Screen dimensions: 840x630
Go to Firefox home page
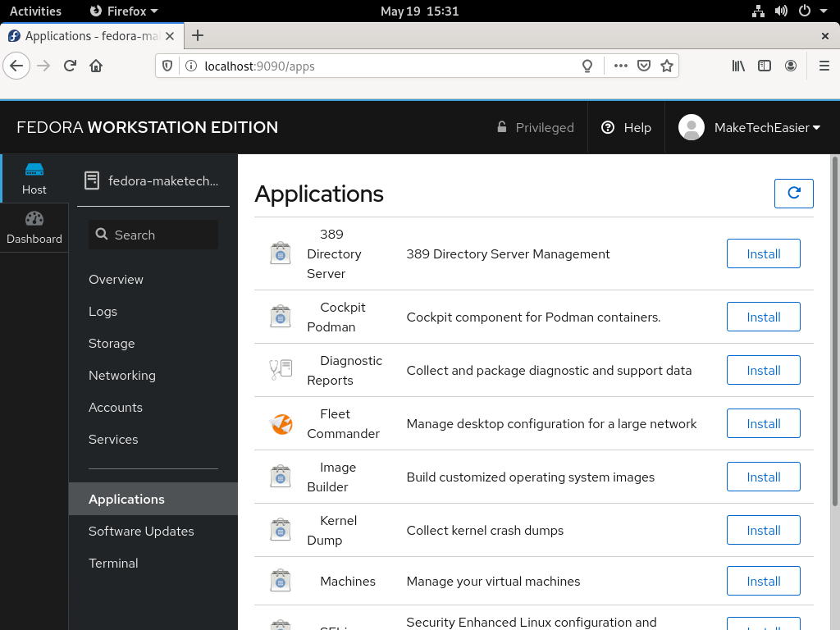click(96, 66)
